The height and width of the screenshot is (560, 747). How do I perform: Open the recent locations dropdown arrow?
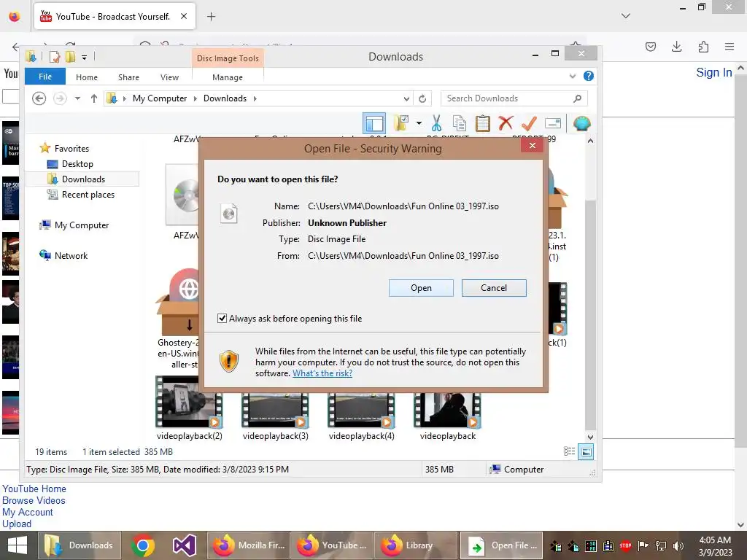(x=77, y=98)
